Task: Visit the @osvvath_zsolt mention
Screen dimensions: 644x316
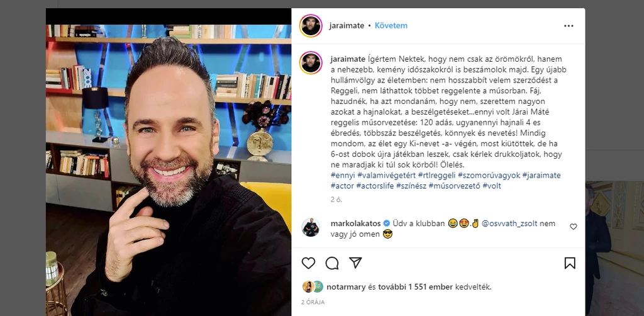Action: [509, 224]
